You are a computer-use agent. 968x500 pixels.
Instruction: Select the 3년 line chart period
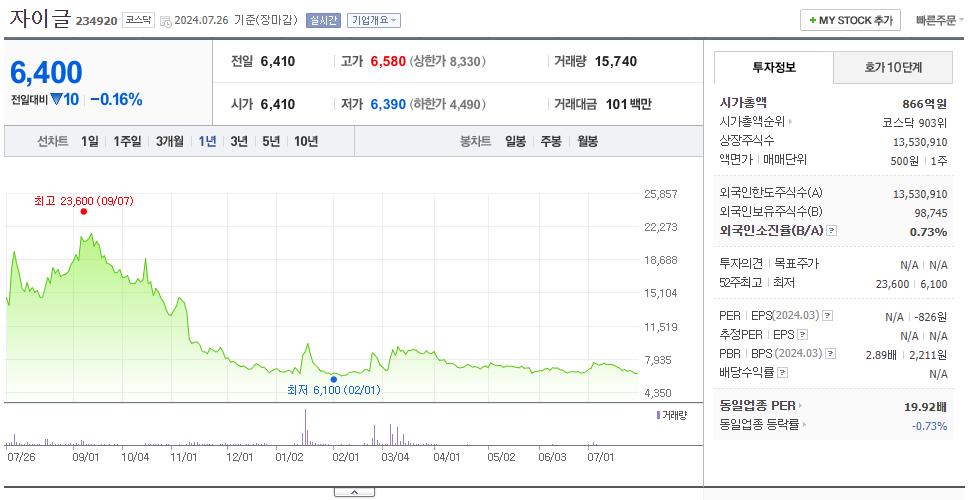pyautogui.click(x=239, y=141)
